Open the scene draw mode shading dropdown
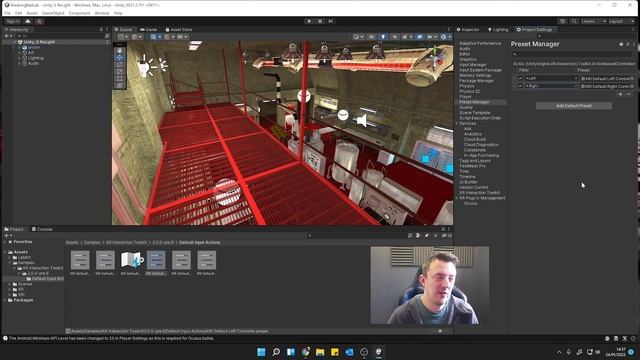 point(358,37)
